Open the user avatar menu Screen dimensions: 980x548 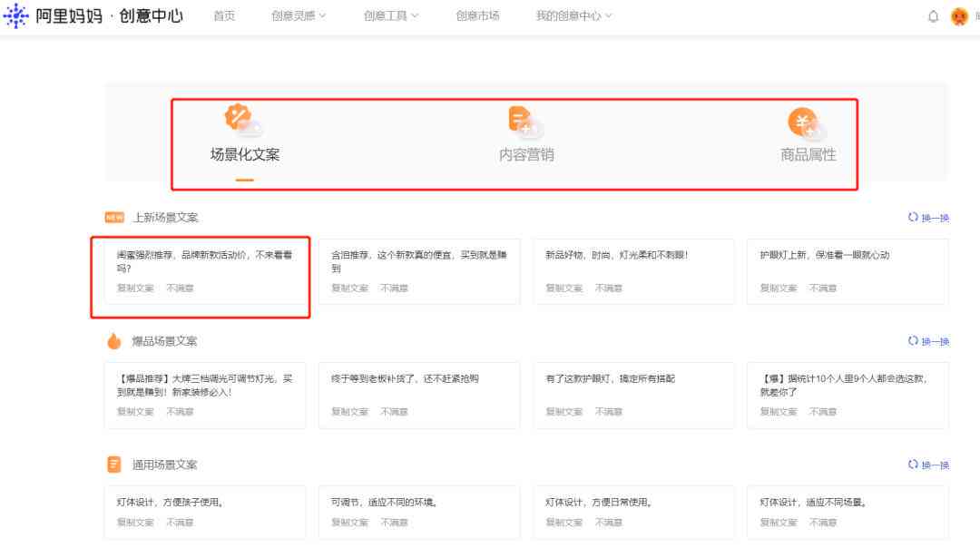point(959,16)
